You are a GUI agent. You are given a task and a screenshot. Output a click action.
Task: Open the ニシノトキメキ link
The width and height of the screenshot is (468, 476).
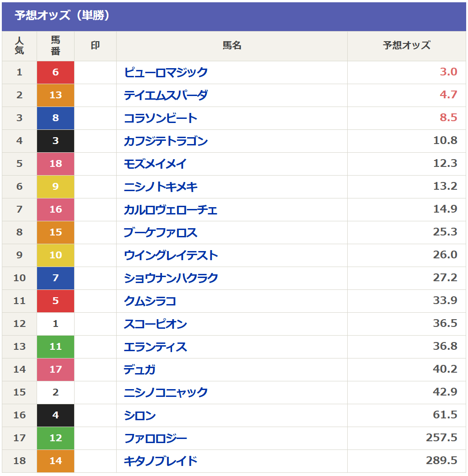(x=161, y=187)
